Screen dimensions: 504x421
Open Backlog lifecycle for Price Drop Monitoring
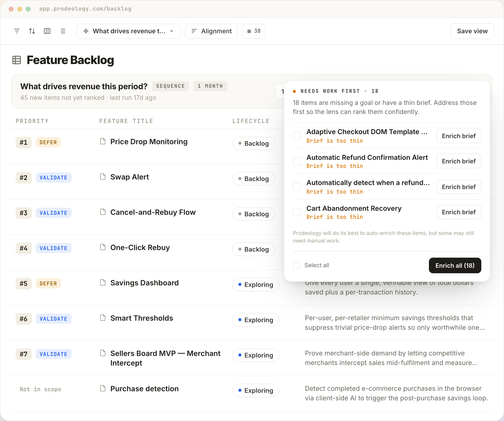pyautogui.click(x=254, y=143)
